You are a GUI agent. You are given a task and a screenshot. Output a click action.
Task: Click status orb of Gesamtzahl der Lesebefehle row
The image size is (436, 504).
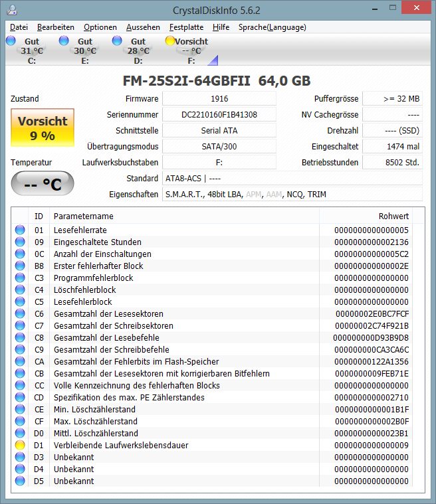[20, 337]
